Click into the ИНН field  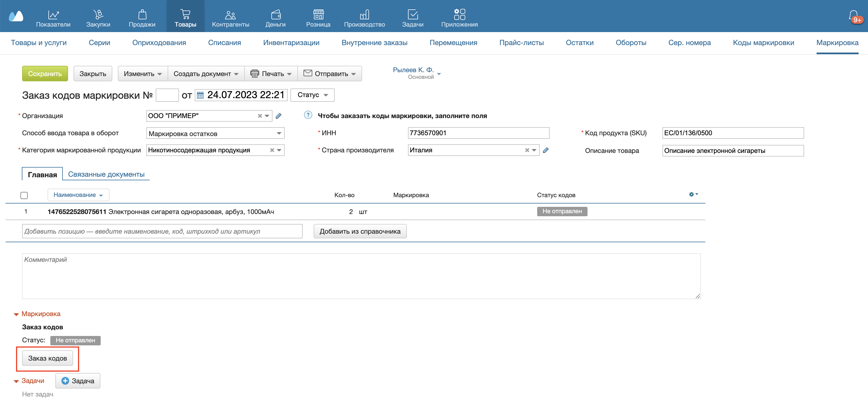coord(479,133)
